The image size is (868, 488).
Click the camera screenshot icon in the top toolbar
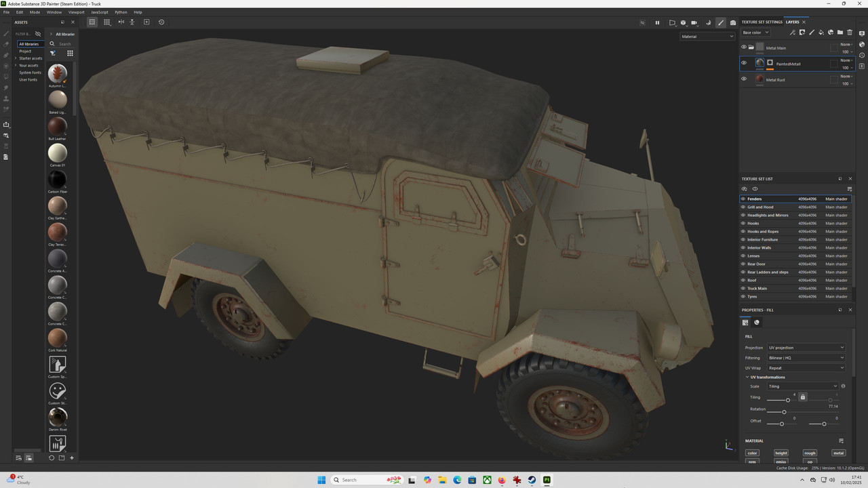pyautogui.click(x=733, y=22)
